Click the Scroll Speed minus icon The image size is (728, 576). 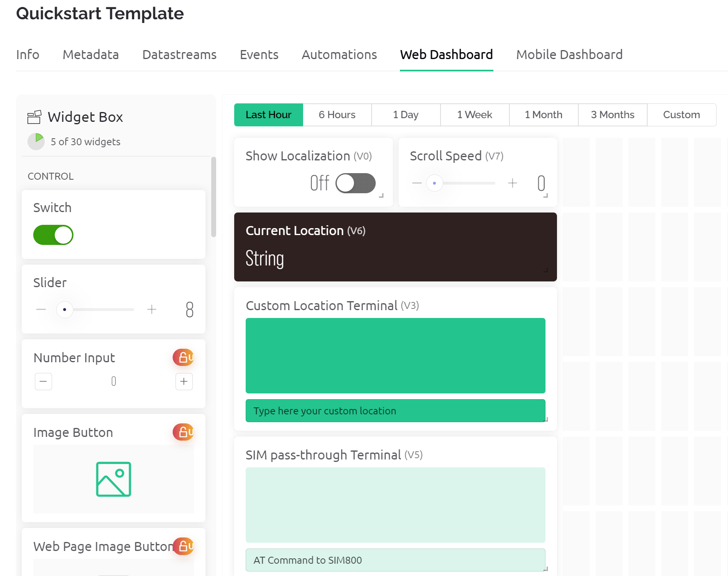coord(417,183)
